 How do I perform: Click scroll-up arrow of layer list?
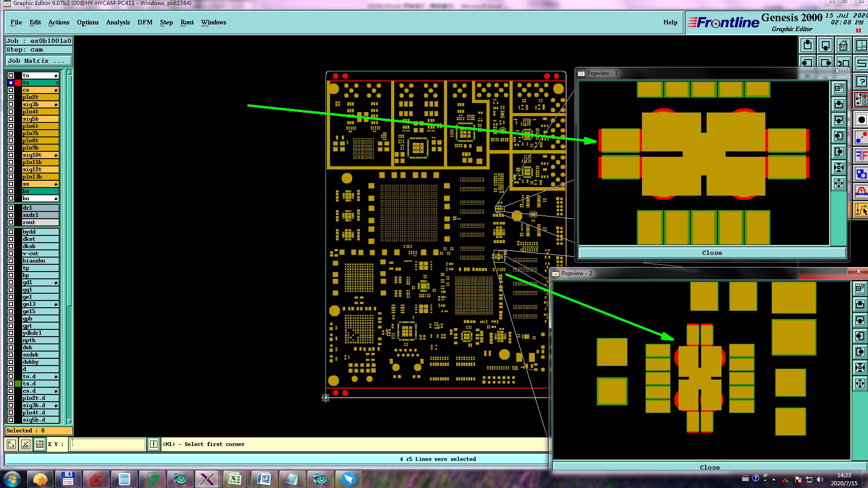click(x=69, y=73)
